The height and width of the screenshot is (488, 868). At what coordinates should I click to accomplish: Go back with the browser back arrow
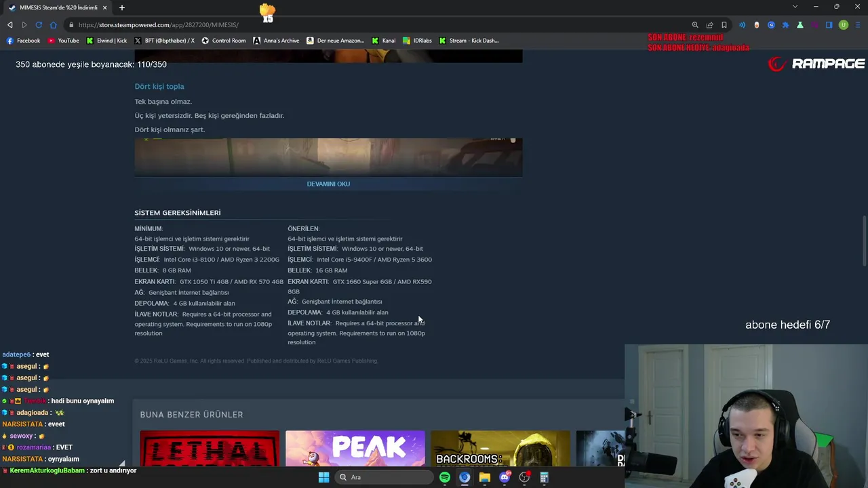10,25
